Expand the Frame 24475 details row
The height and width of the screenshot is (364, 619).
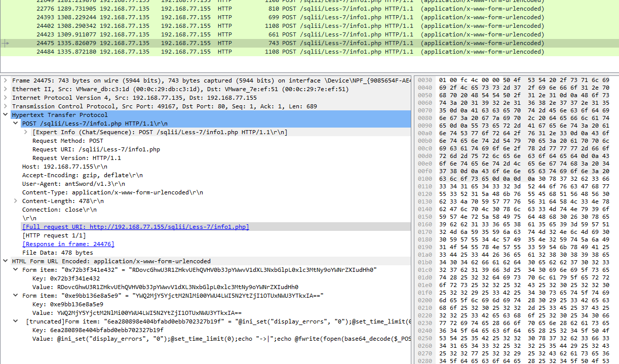(x=6, y=80)
